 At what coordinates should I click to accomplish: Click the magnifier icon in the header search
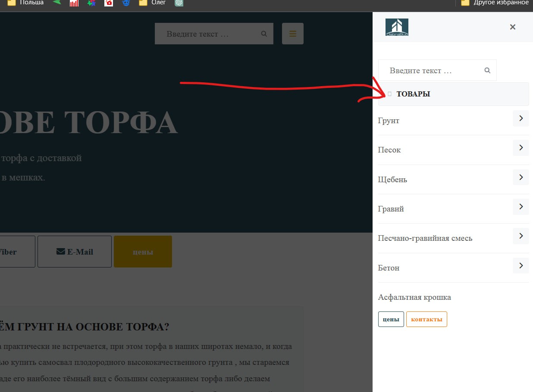[x=264, y=34]
